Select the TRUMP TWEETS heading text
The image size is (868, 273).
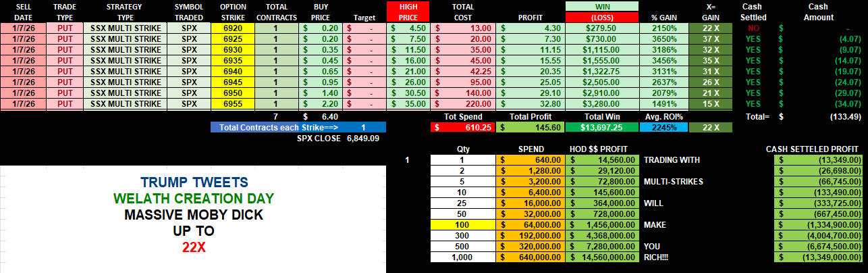(194, 182)
